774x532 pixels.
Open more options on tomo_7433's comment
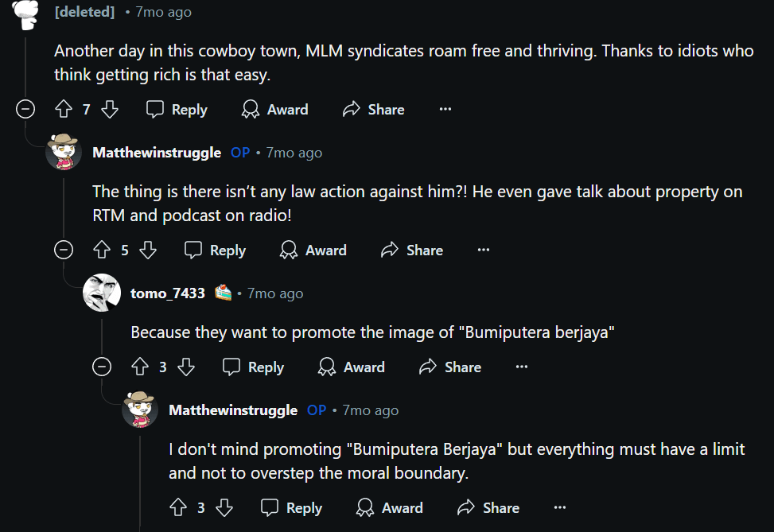pos(522,367)
